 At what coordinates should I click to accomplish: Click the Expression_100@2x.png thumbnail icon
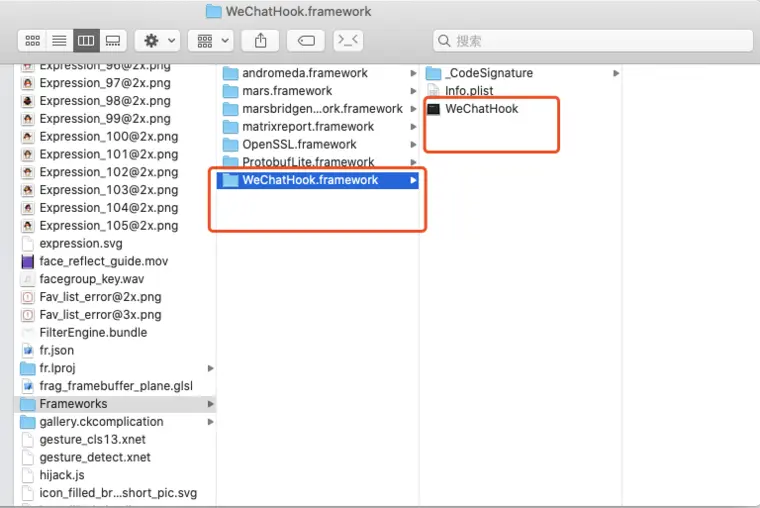(x=28, y=137)
